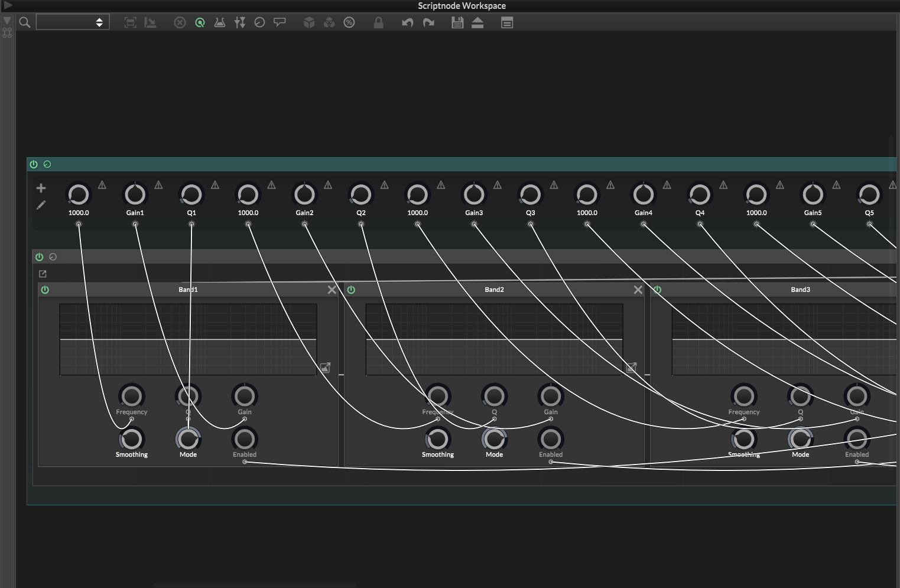
Task: Click the Band1 title header
Action: click(x=188, y=290)
